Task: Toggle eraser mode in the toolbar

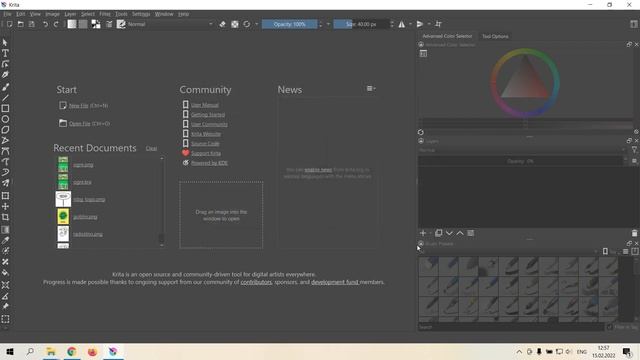Action: coord(222,24)
